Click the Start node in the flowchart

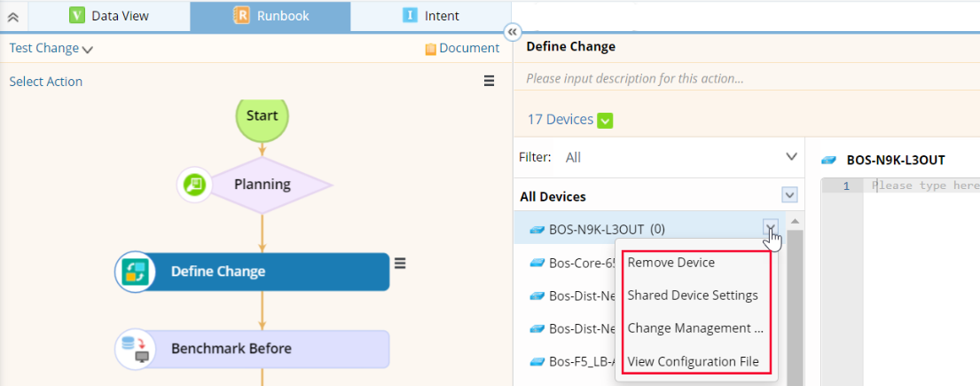click(262, 115)
